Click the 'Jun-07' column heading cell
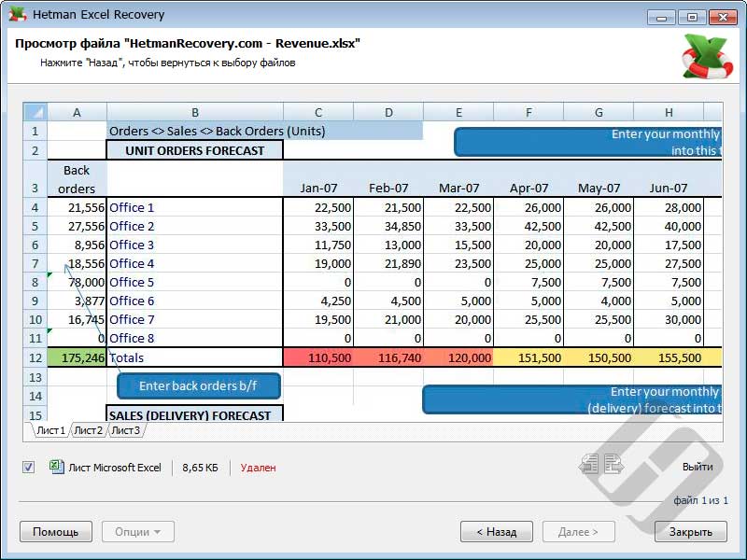 click(669, 179)
